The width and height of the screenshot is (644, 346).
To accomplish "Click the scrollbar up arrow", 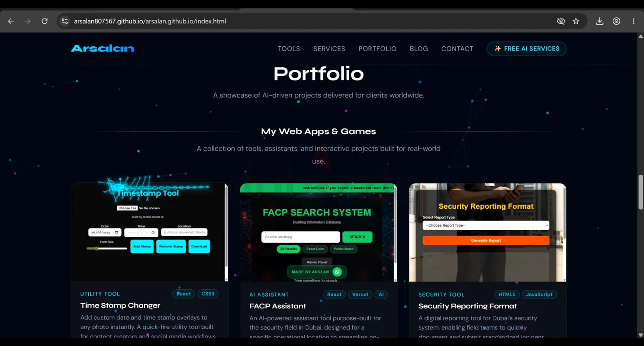I will tap(641, 36).
